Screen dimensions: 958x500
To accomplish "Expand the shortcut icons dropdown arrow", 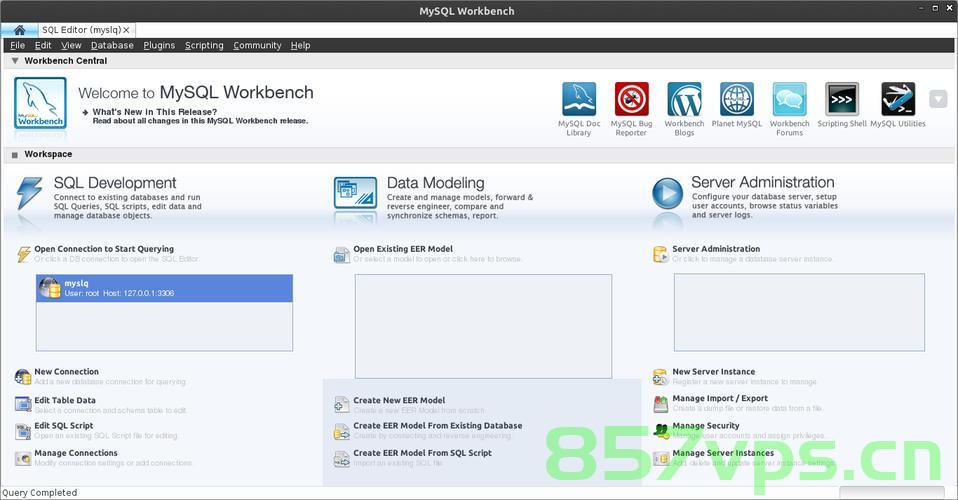I will pyautogui.click(x=938, y=99).
